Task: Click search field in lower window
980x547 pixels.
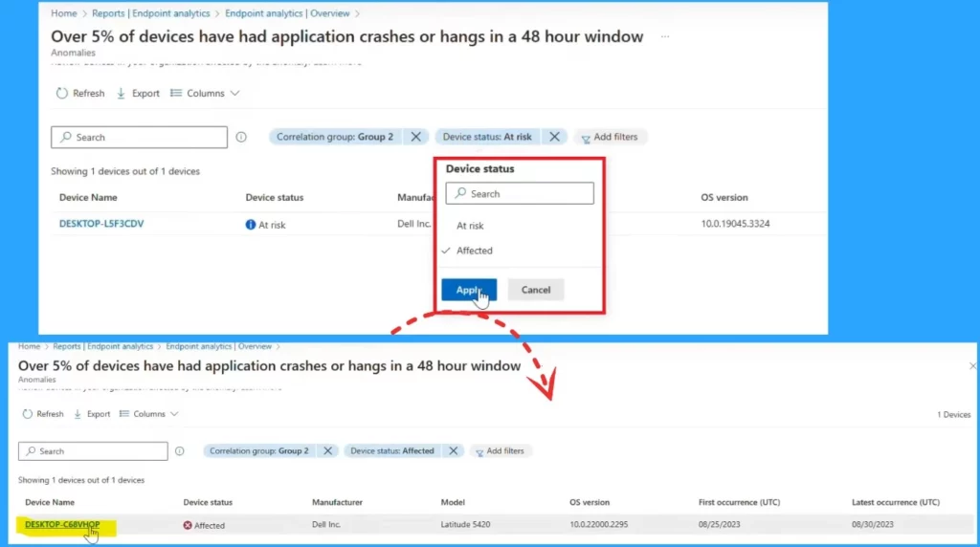Action: 93,450
